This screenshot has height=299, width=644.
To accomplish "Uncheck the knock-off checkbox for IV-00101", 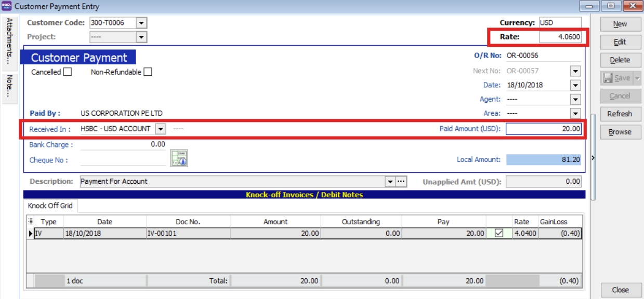I will click(x=499, y=234).
